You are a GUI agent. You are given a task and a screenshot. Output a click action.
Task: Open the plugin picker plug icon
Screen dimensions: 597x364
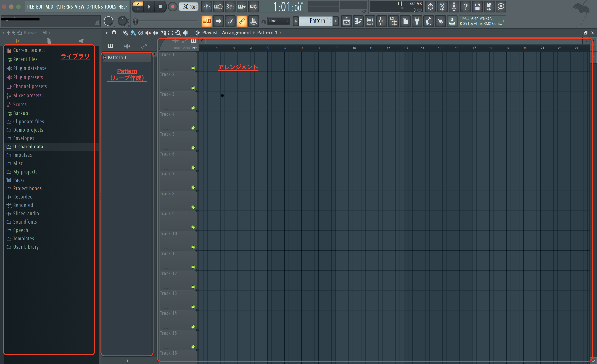[x=417, y=21]
